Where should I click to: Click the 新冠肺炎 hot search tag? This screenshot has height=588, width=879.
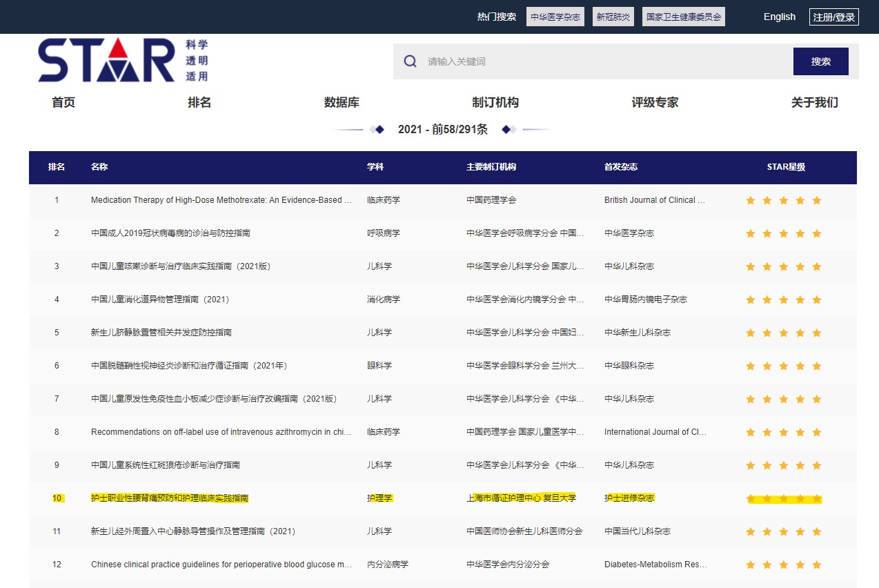click(x=613, y=17)
